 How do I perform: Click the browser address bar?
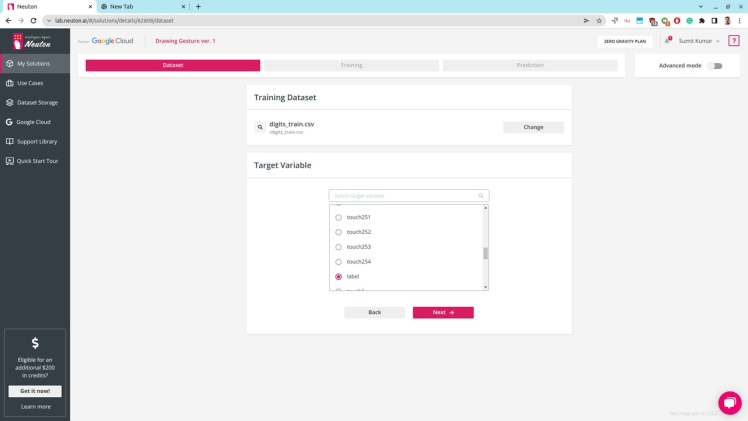(x=315, y=21)
